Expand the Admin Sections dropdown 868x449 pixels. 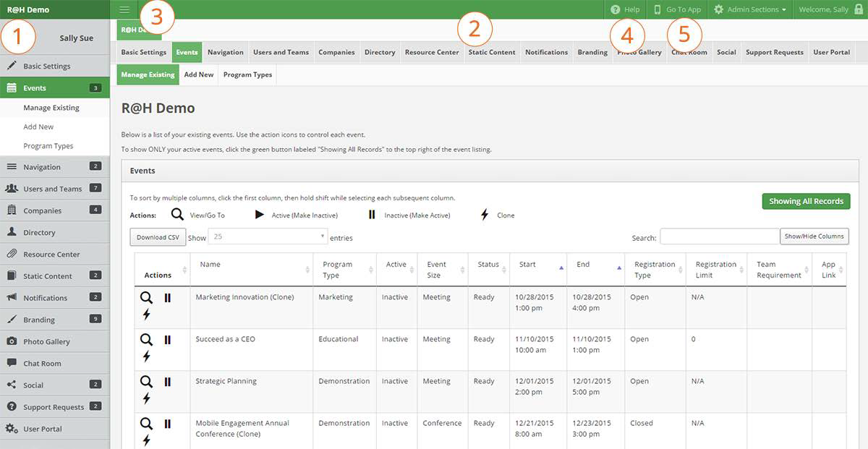point(750,9)
